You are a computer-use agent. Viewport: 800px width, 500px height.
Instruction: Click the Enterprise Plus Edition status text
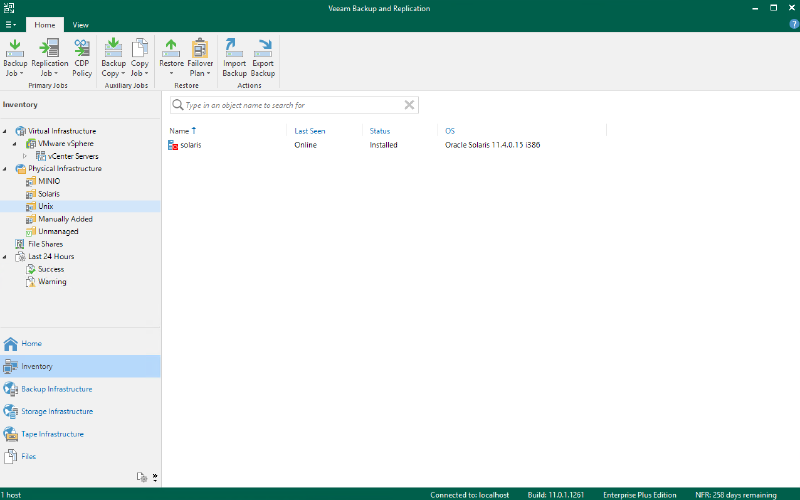640,495
